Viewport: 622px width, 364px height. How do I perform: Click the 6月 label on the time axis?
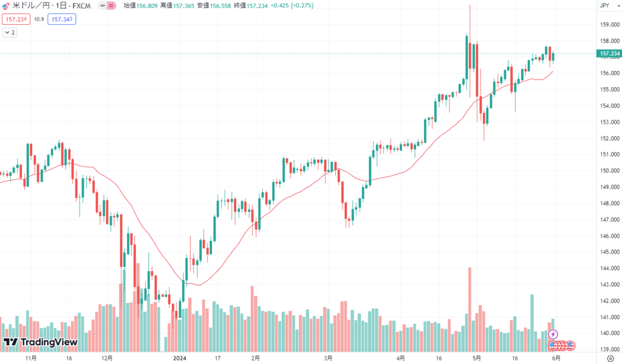(555, 358)
